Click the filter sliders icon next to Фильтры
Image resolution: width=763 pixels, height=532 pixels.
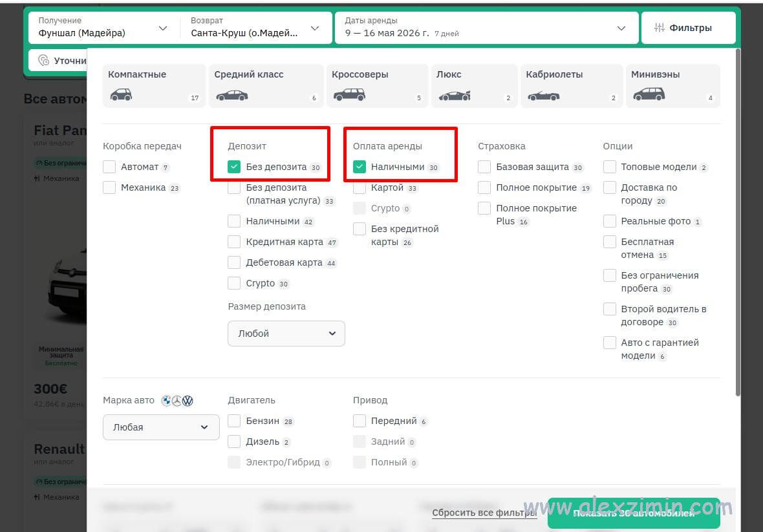tap(660, 28)
